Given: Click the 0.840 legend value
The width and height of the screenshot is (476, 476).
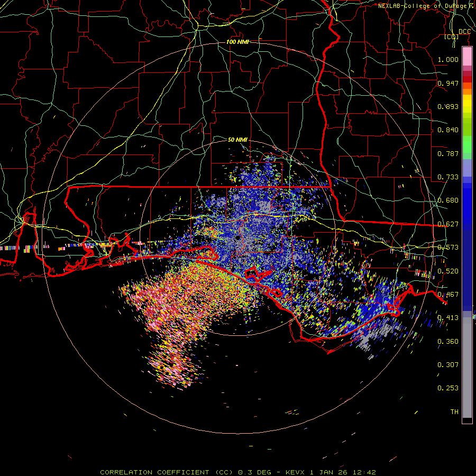Looking at the screenshot, I should [448, 130].
